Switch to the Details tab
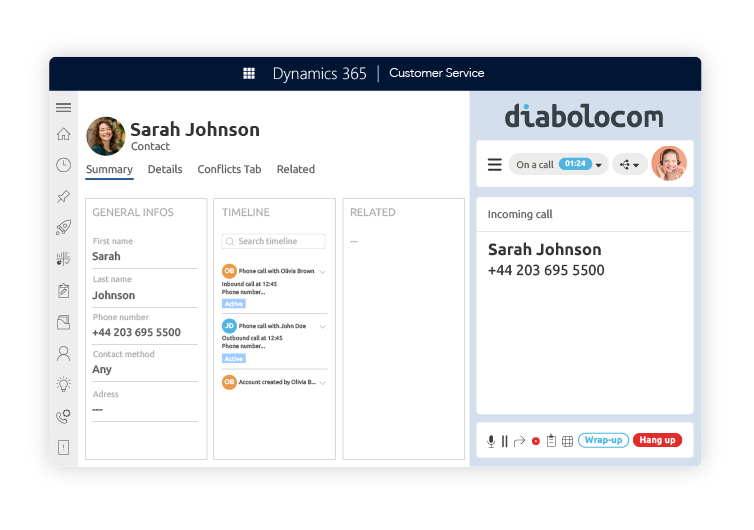754x530 pixels. click(x=165, y=170)
